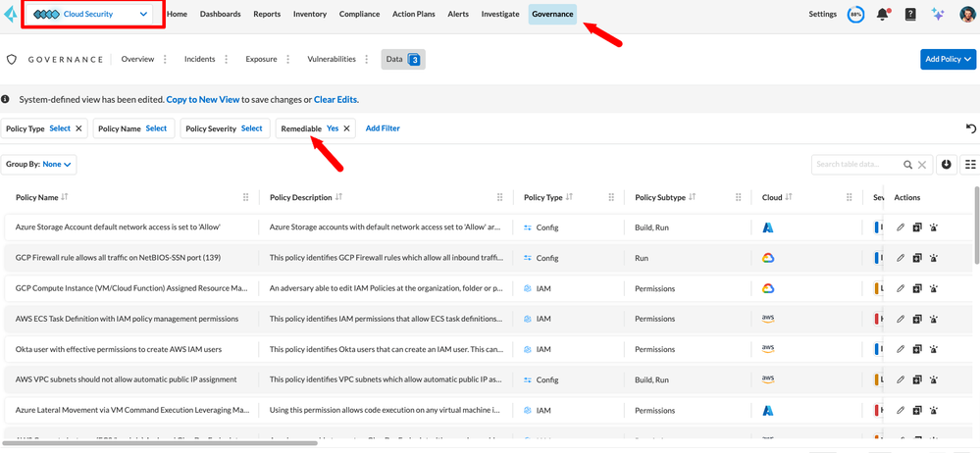Clone the GCP Firewall rule policy
Screen dimensions: 980x453
[917, 258]
